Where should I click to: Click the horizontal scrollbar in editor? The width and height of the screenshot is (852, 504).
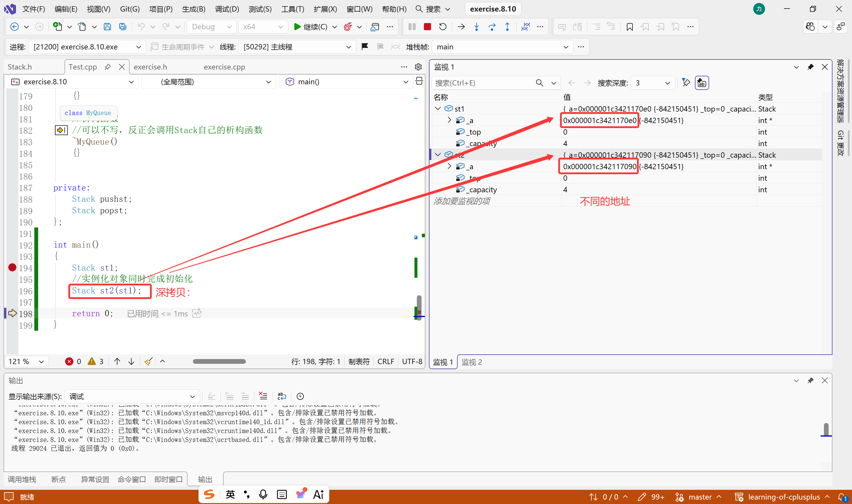coord(219,361)
